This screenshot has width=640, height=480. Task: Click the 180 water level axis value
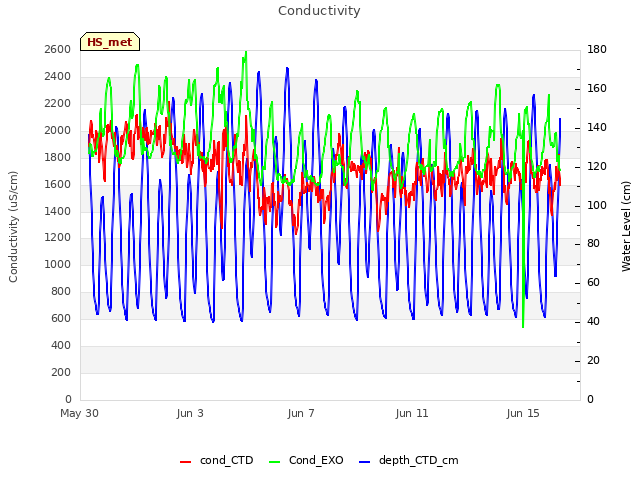click(597, 49)
